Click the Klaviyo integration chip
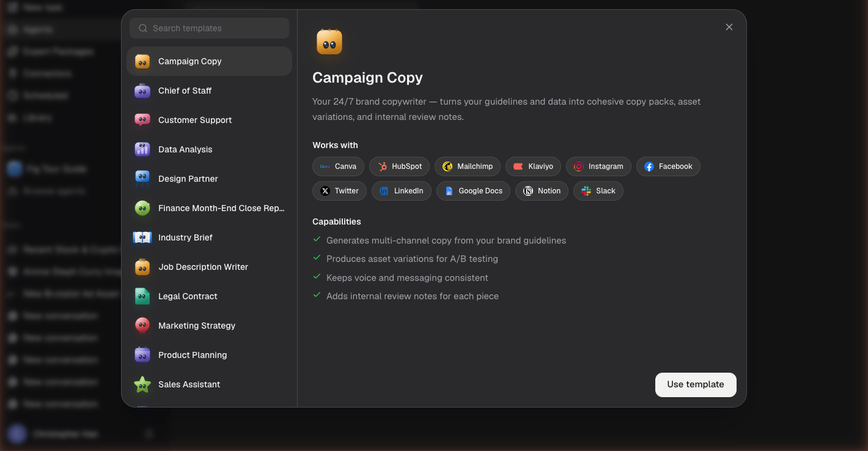Image resolution: width=868 pixels, height=451 pixels. pyautogui.click(x=533, y=166)
